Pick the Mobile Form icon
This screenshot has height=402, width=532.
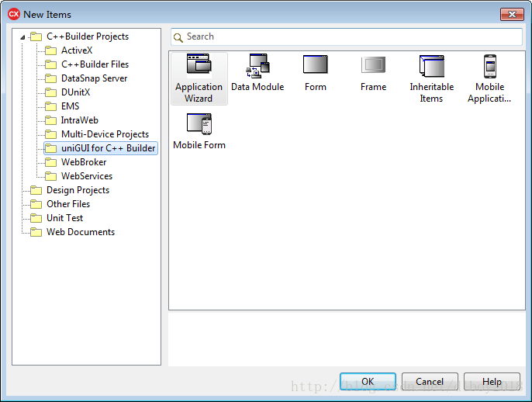point(199,124)
